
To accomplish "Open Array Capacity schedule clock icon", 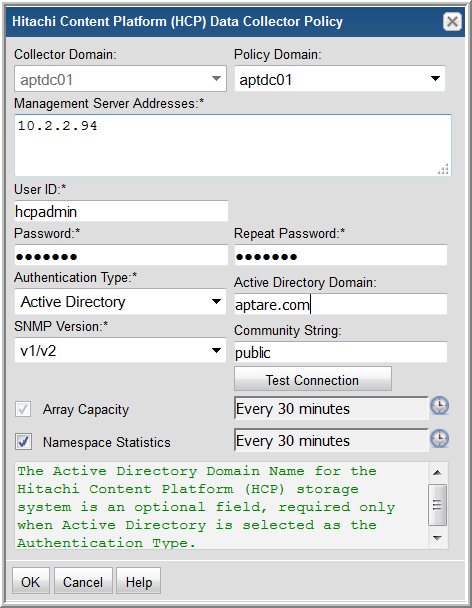I will [x=439, y=406].
